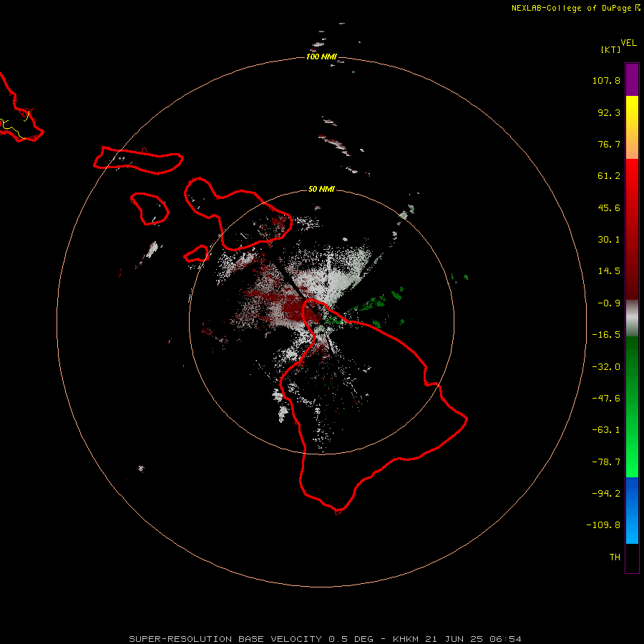Click the -94.2 legend value
The height and width of the screenshot is (644, 644).
[x=606, y=493]
